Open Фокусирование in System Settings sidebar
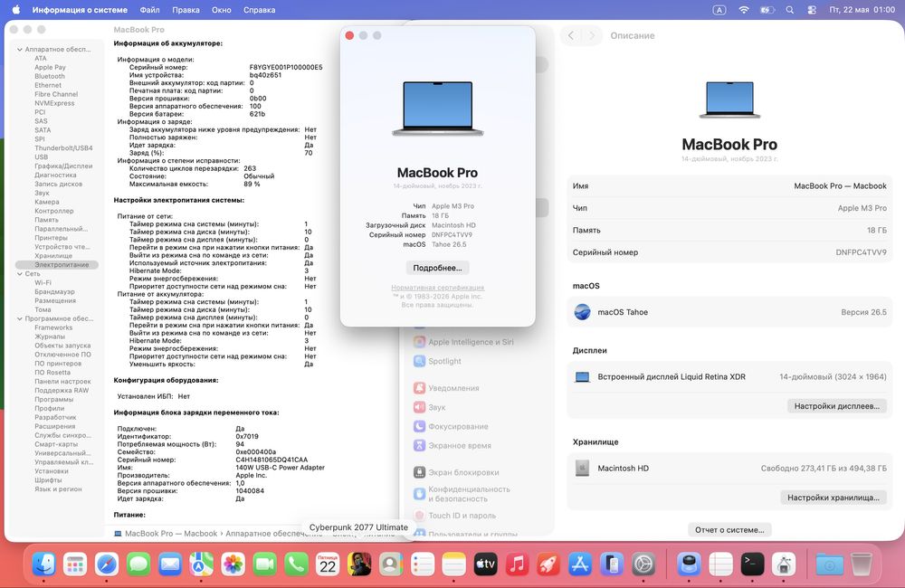Image resolution: width=905 pixels, height=588 pixels. point(458,426)
